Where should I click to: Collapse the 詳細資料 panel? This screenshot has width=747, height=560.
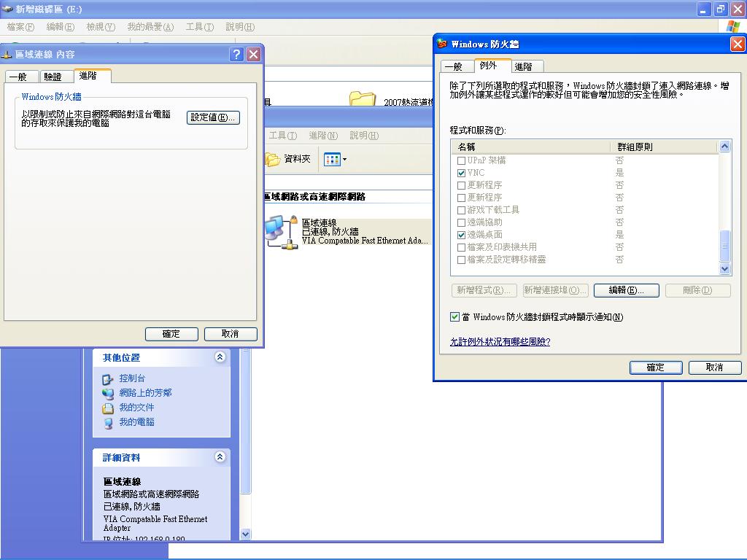point(220,457)
